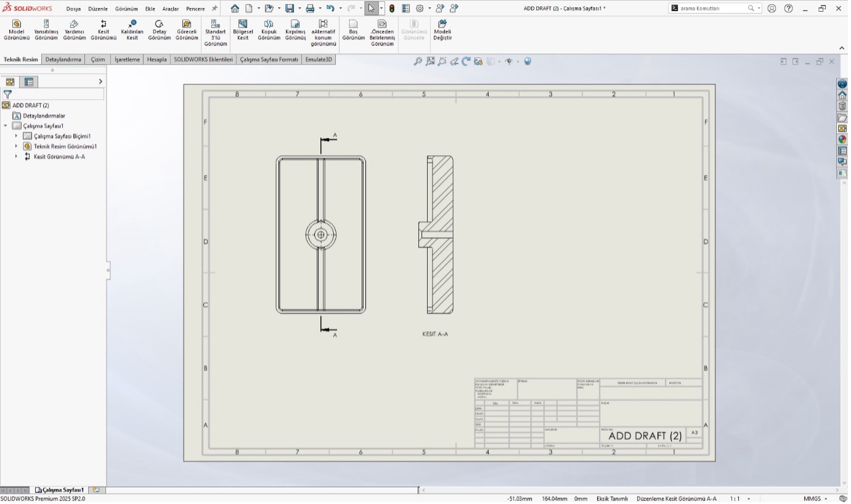Rebuild the drawing using the traffic light icon
Image resolution: width=851 pixels, height=504 pixels.
(x=392, y=9)
